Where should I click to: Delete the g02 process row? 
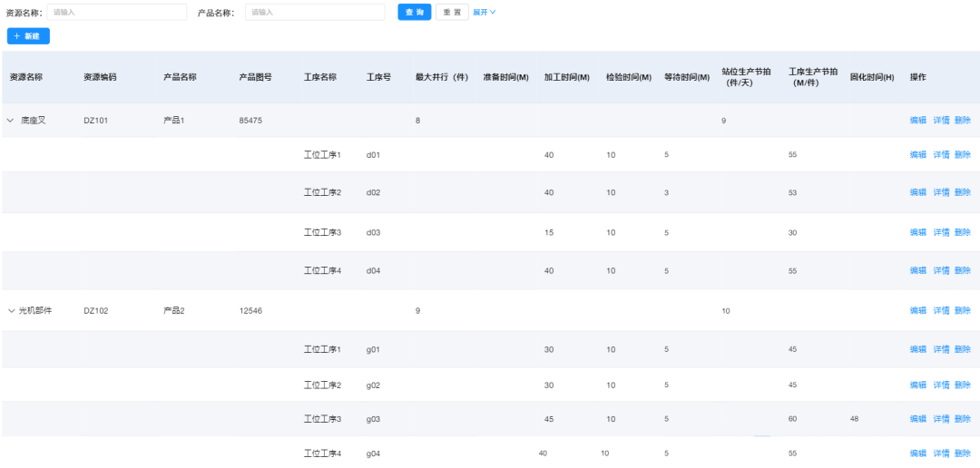pos(963,385)
